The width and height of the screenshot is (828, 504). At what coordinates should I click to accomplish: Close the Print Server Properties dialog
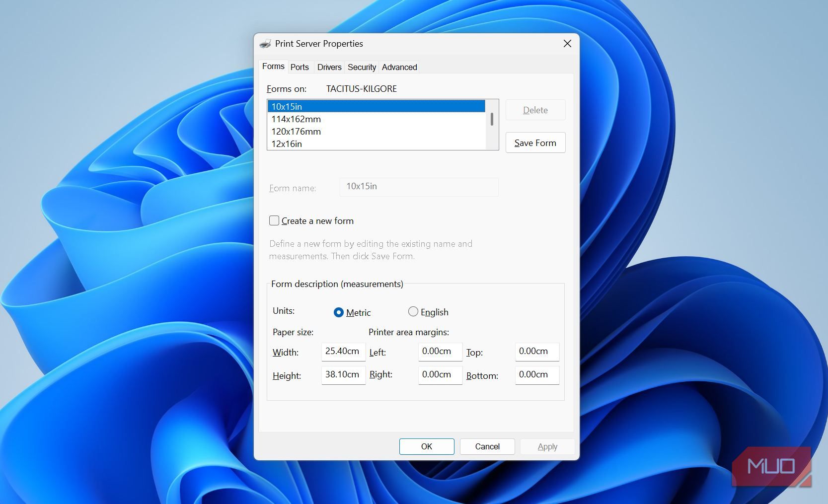(x=567, y=44)
